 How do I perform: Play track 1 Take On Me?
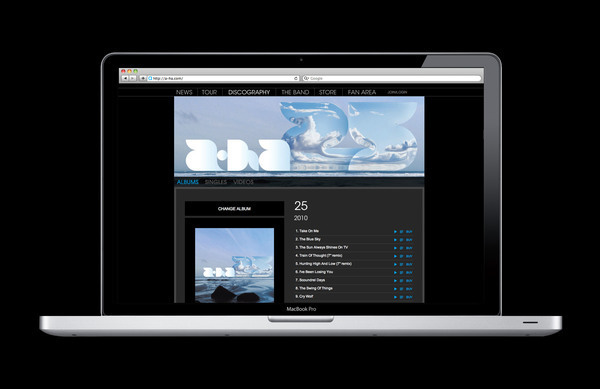click(x=395, y=232)
